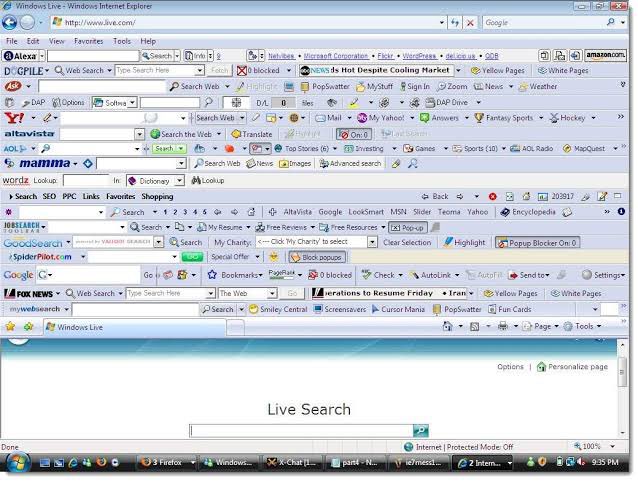Open Fantasy Sports on Yahoo toolbar
The width and height of the screenshot is (638, 481).
[x=504, y=118]
